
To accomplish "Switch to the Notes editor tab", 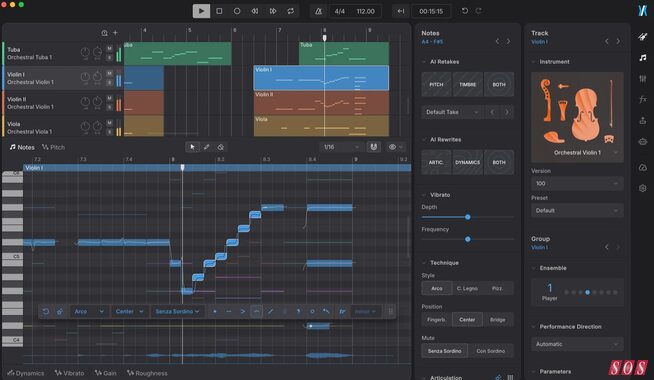I will coord(22,147).
